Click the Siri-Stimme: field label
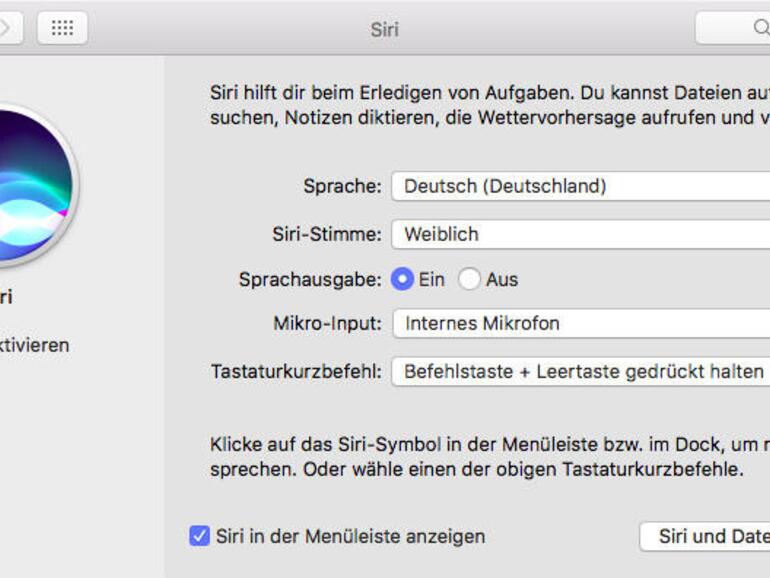Image resolution: width=770 pixels, height=578 pixels. pos(328,234)
